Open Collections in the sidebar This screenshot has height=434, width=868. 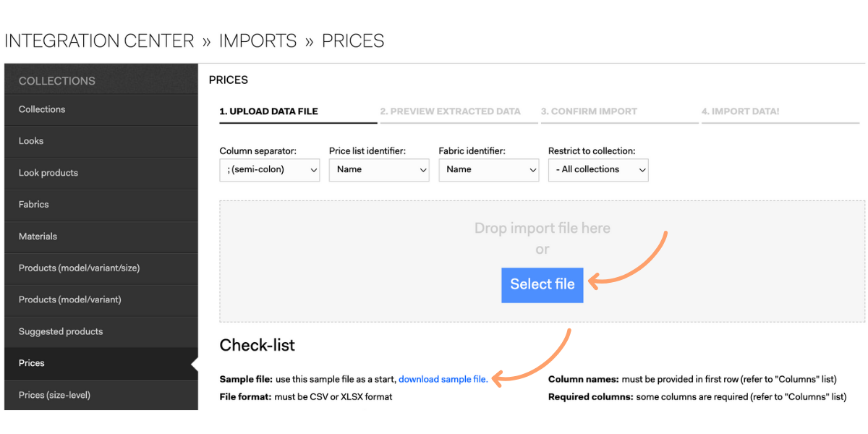(x=101, y=109)
